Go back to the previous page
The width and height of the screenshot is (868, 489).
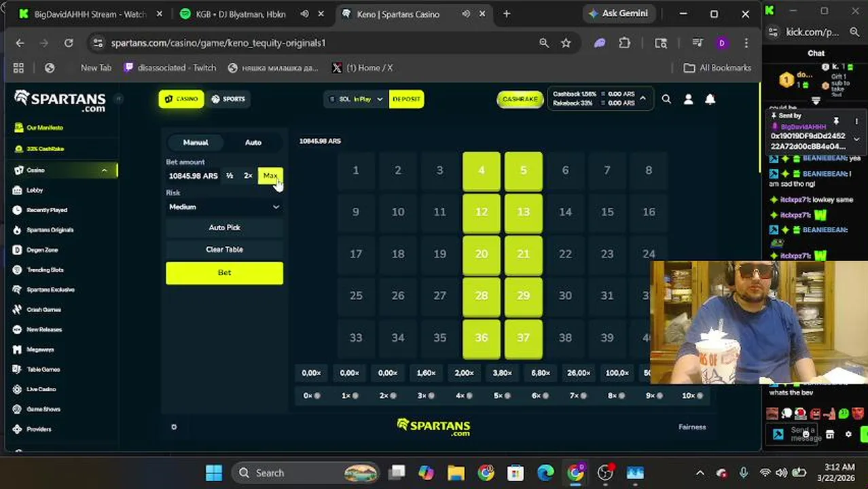coord(20,43)
